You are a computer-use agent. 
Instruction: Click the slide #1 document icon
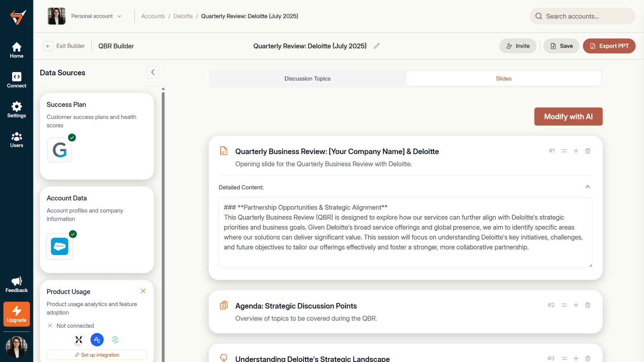pyautogui.click(x=224, y=151)
